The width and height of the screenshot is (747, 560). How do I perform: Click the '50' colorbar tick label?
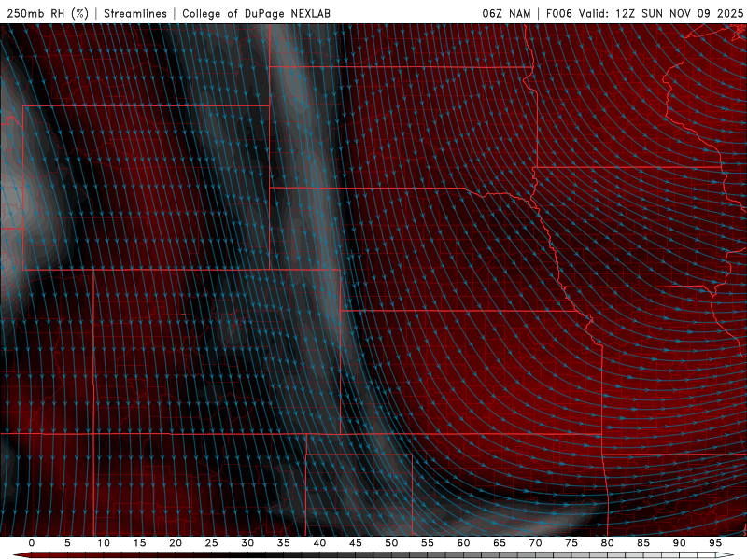pos(391,543)
